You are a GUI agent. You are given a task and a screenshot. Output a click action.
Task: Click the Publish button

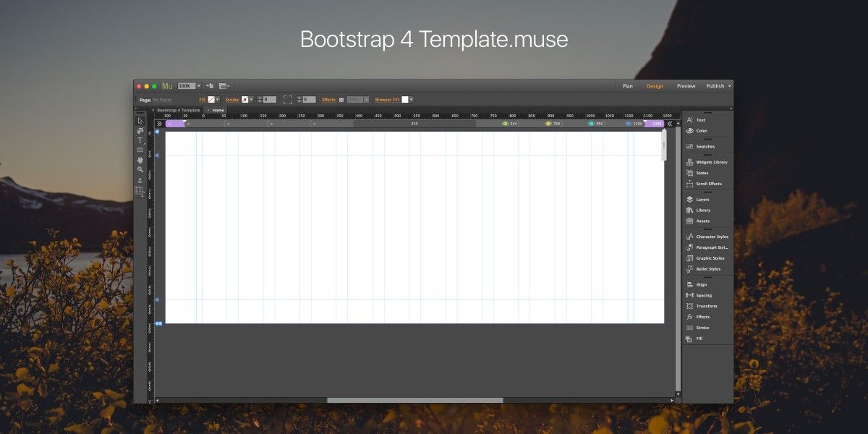point(715,86)
